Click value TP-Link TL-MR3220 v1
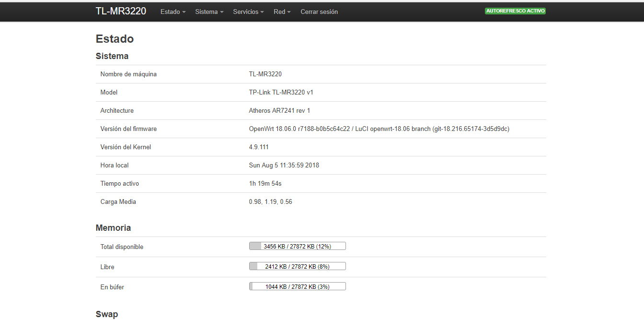Image resolution: width=644 pixels, height=320 pixels. point(281,92)
